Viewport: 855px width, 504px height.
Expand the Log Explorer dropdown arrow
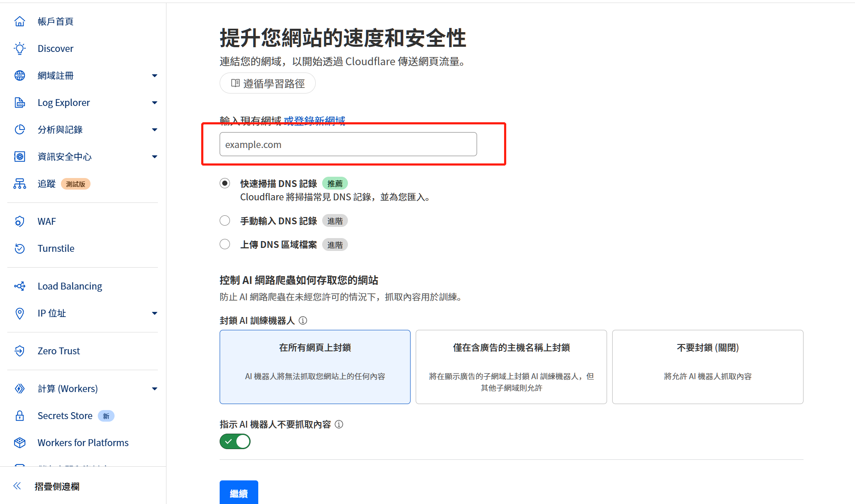click(x=154, y=103)
